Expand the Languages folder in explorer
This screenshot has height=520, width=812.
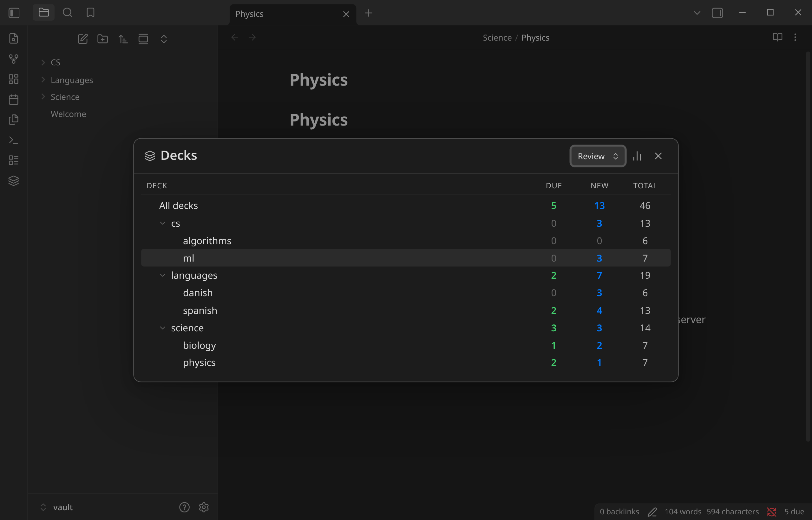pyautogui.click(x=43, y=80)
